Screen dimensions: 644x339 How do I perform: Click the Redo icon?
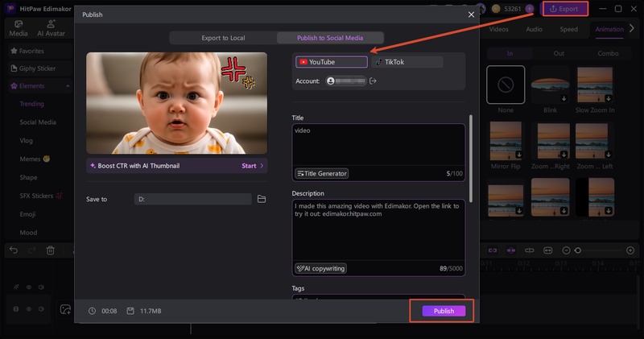[31, 250]
